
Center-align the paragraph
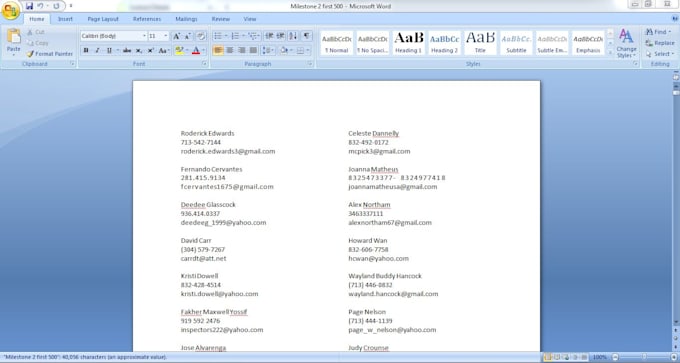230,51
